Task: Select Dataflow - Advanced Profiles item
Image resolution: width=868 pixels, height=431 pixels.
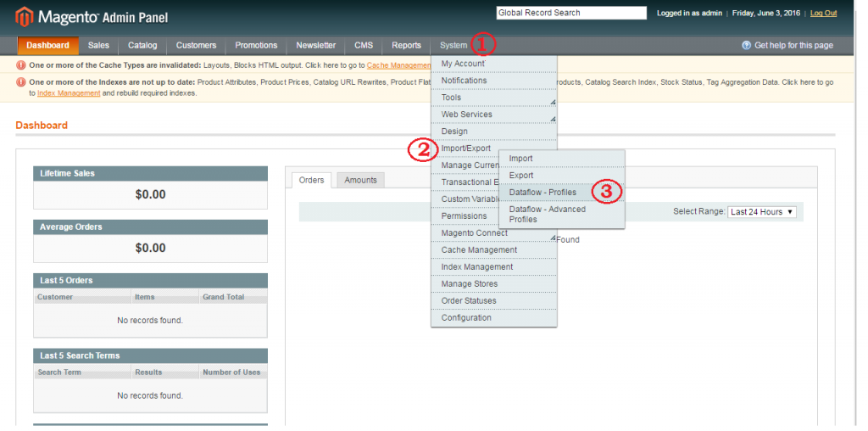Action: pos(562,215)
